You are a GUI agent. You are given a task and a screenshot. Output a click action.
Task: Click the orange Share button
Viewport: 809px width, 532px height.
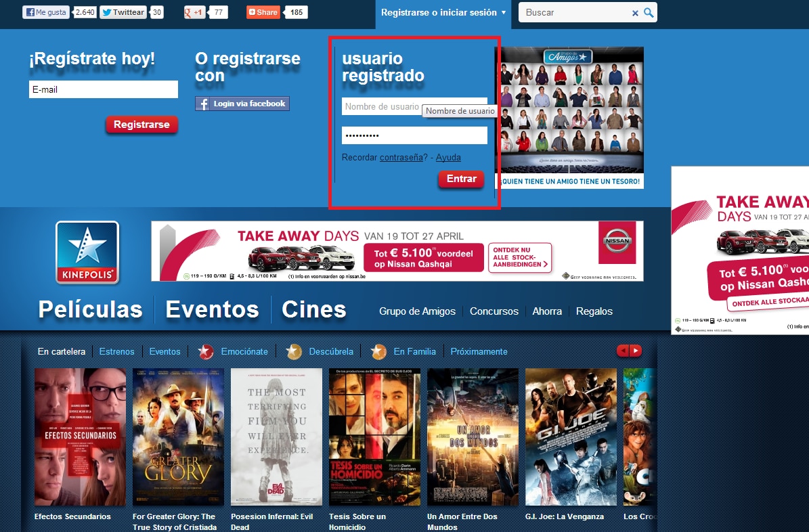(x=263, y=12)
